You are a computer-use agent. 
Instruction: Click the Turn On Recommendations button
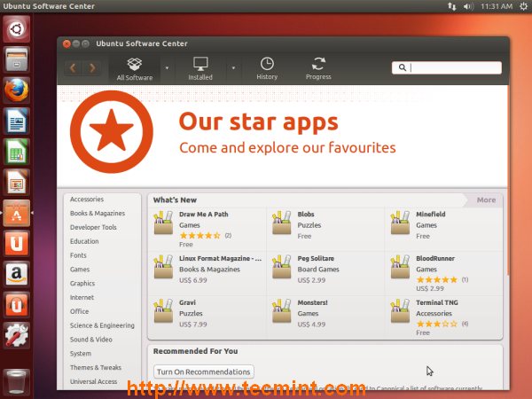click(204, 372)
